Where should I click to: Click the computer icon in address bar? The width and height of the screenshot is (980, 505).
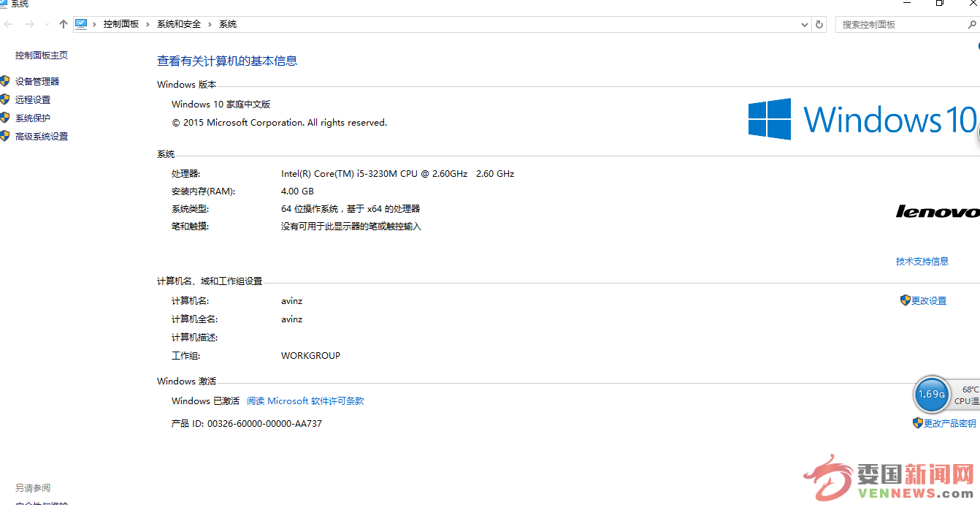81,24
